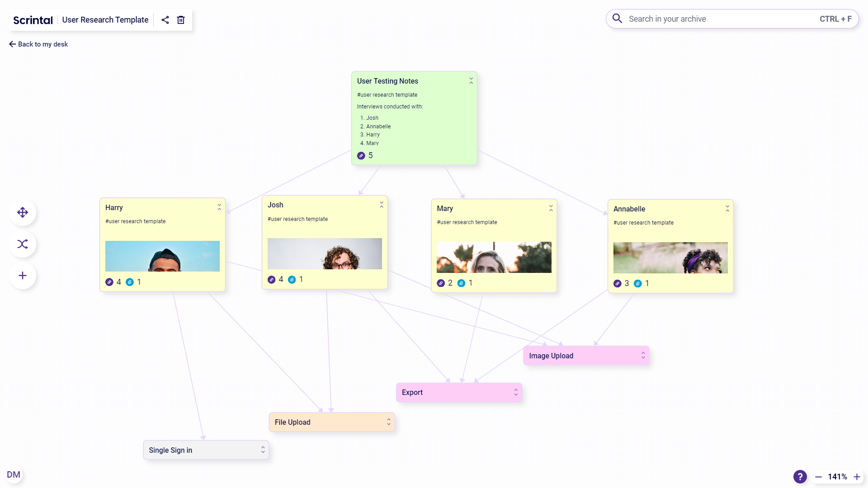Expand the Single Sign in pill
The image size is (868, 488).
pyautogui.click(x=262, y=450)
